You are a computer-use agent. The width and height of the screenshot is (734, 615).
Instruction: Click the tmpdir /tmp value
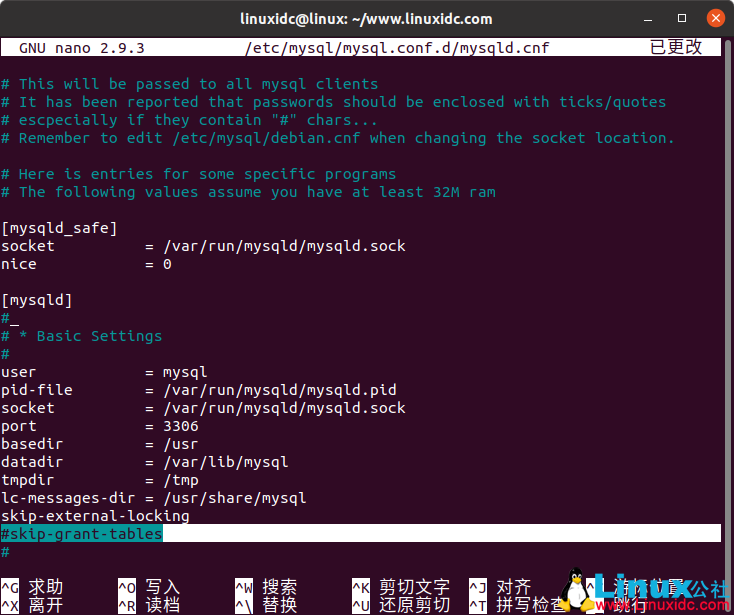pos(181,480)
